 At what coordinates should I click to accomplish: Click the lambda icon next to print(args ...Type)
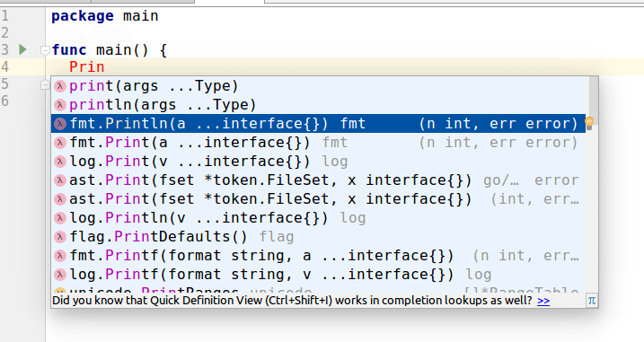pyautogui.click(x=60, y=86)
